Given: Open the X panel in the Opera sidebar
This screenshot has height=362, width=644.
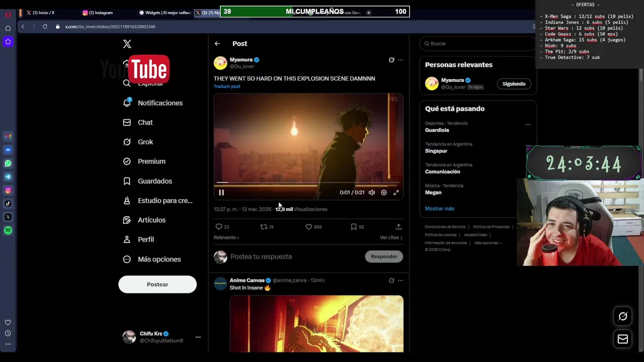Looking at the screenshot, I should coord(8,217).
